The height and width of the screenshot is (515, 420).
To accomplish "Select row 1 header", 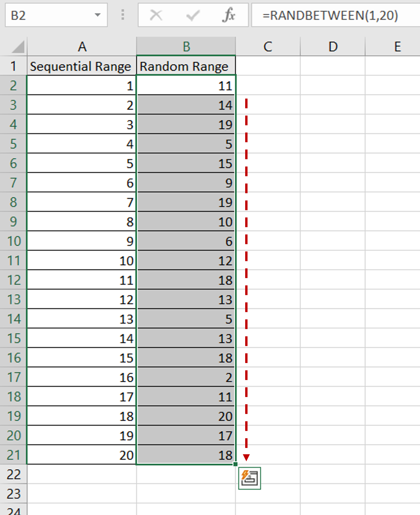I will pyautogui.click(x=13, y=66).
